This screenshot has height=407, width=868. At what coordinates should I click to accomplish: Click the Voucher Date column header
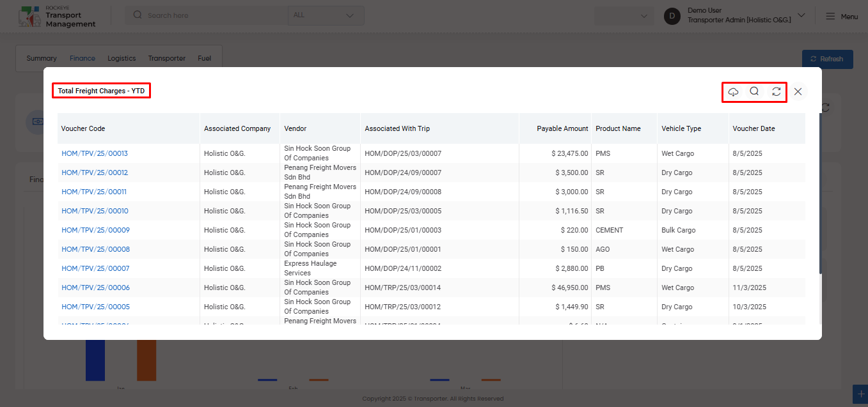pos(754,128)
